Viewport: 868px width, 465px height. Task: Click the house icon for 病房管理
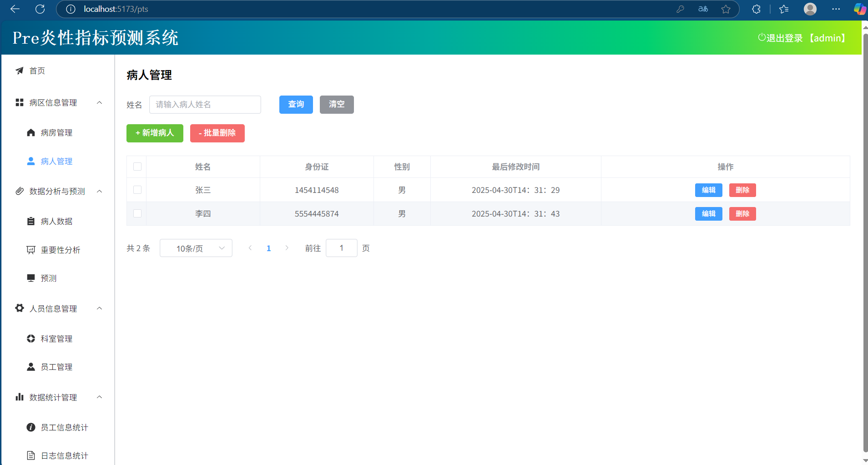31,132
